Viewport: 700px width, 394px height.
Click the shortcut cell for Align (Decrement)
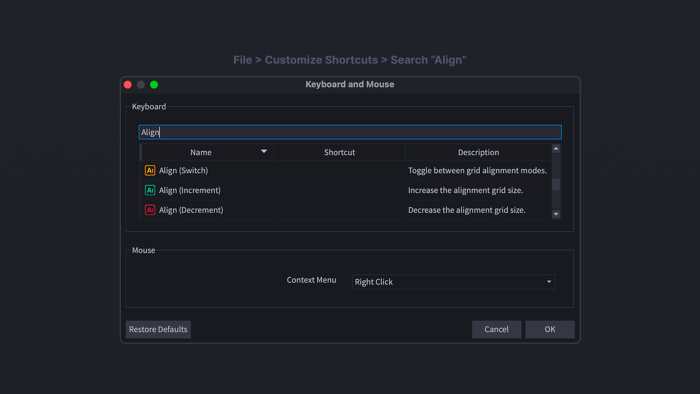click(339, 210)
